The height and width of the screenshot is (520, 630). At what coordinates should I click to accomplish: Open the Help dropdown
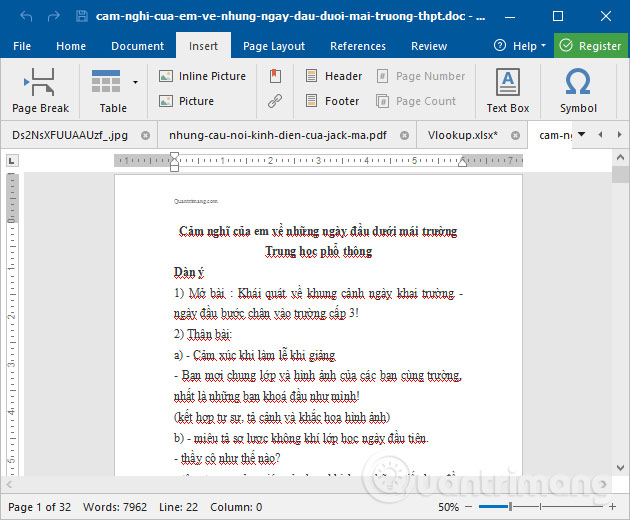click(x=520, y=46)
